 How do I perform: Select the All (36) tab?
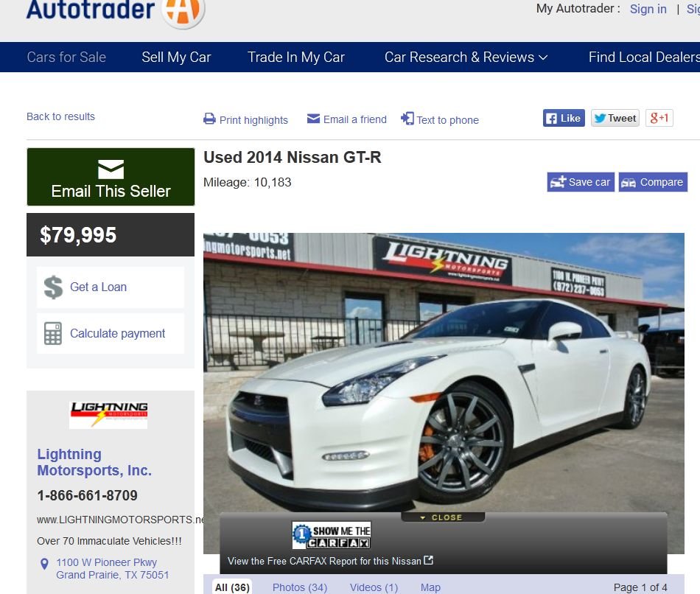point(232,587)
